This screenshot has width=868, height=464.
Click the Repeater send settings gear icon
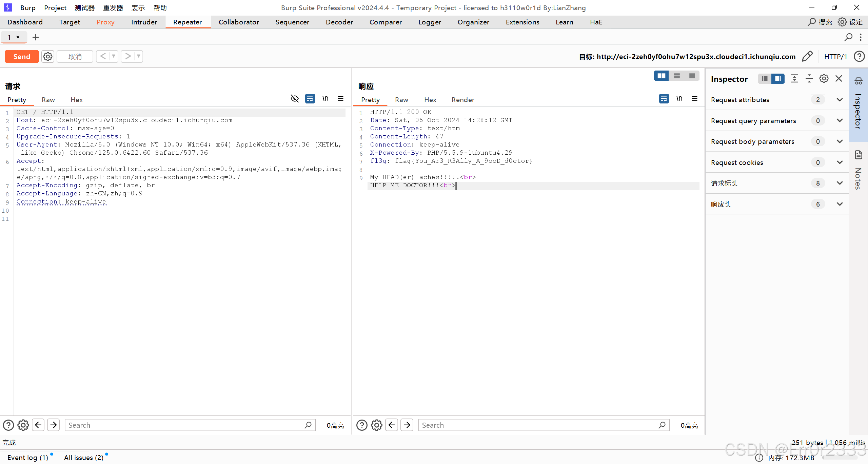pyautogui.click(x=48, y=56)
